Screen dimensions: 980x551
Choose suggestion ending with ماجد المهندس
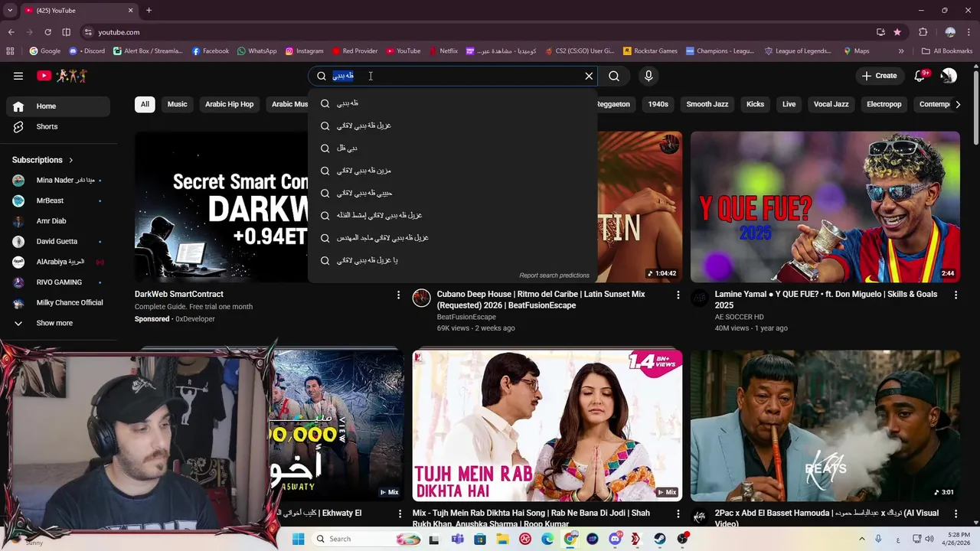click(452, 238)
